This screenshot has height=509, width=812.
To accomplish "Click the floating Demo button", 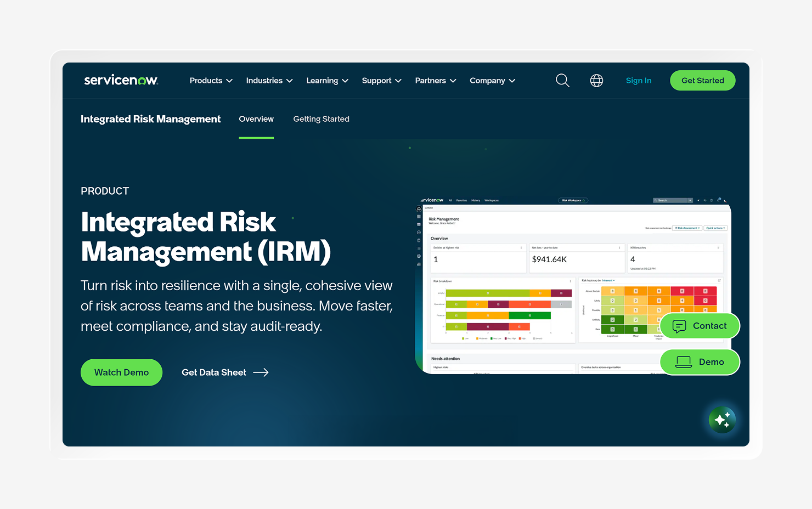I will (x=700, y=362).
